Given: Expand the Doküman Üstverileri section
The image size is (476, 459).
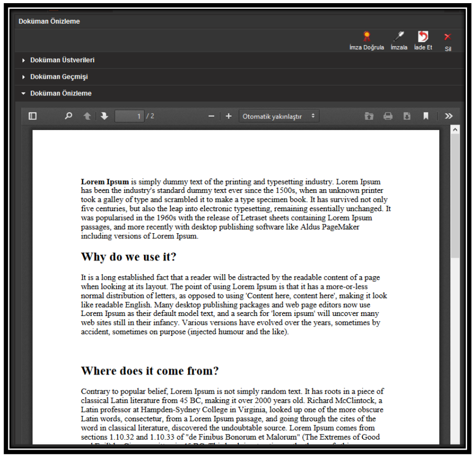Looking at the screenshot, I should coord(62,60).
